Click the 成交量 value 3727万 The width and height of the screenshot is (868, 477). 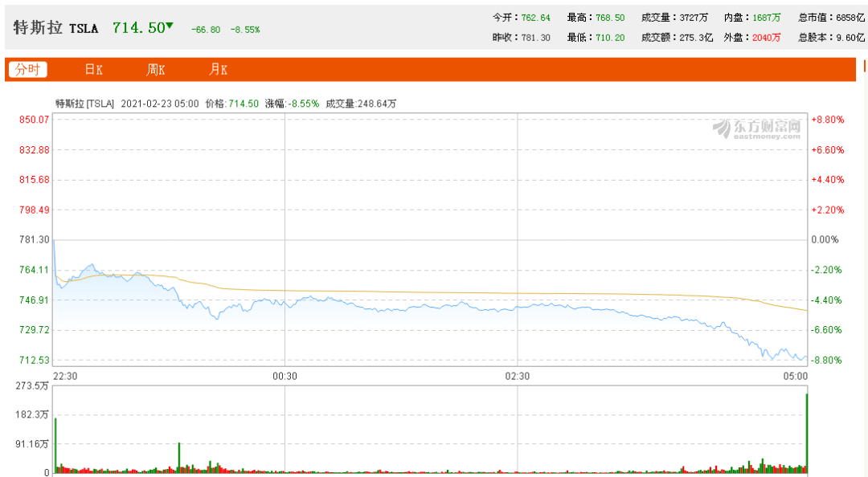694,18
